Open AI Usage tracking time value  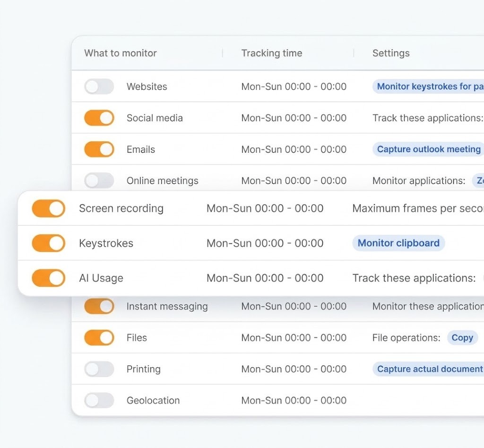265,278
